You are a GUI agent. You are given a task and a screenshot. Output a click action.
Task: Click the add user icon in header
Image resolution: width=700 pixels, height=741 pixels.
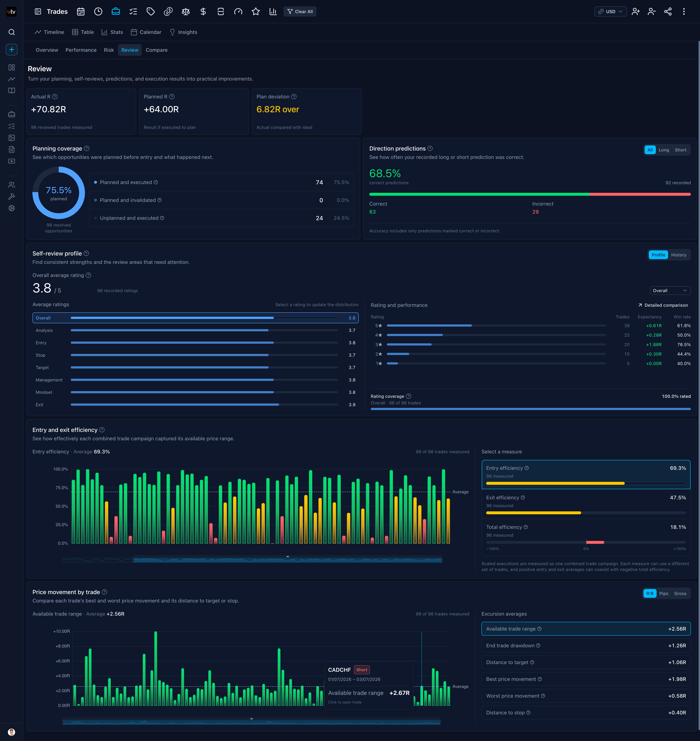click(x=636, y=11)
